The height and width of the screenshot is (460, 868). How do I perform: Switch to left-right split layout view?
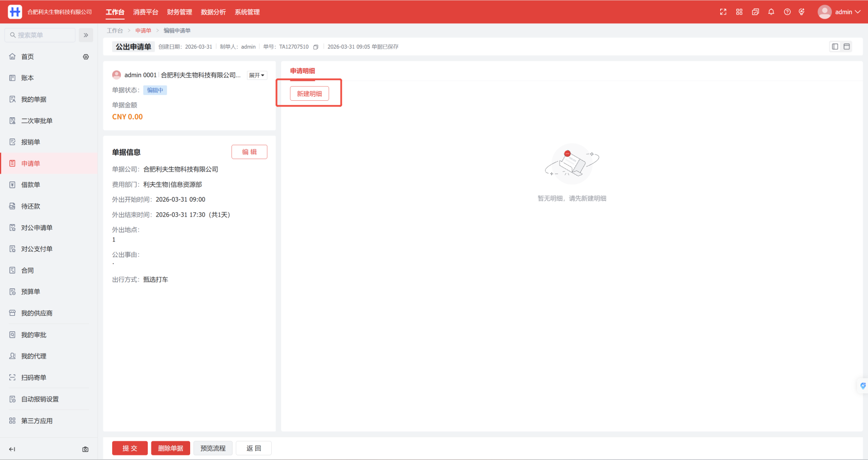pos(835,47)
